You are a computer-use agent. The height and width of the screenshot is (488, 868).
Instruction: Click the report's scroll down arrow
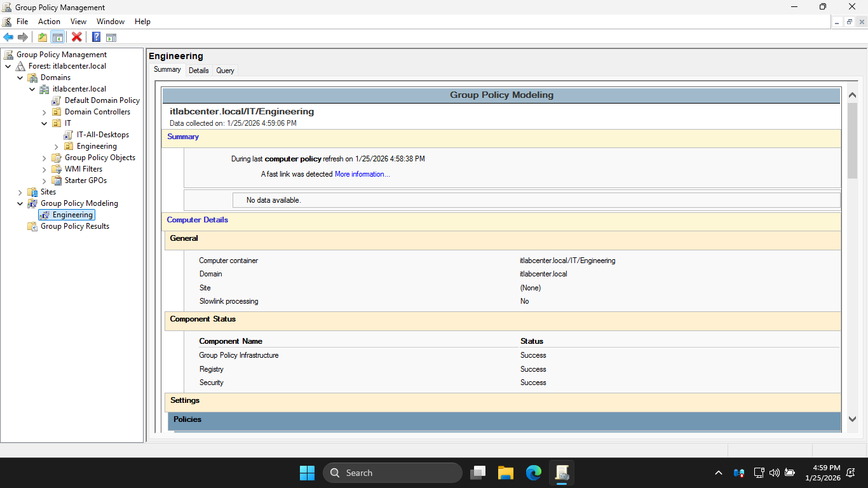pos(852,419)
